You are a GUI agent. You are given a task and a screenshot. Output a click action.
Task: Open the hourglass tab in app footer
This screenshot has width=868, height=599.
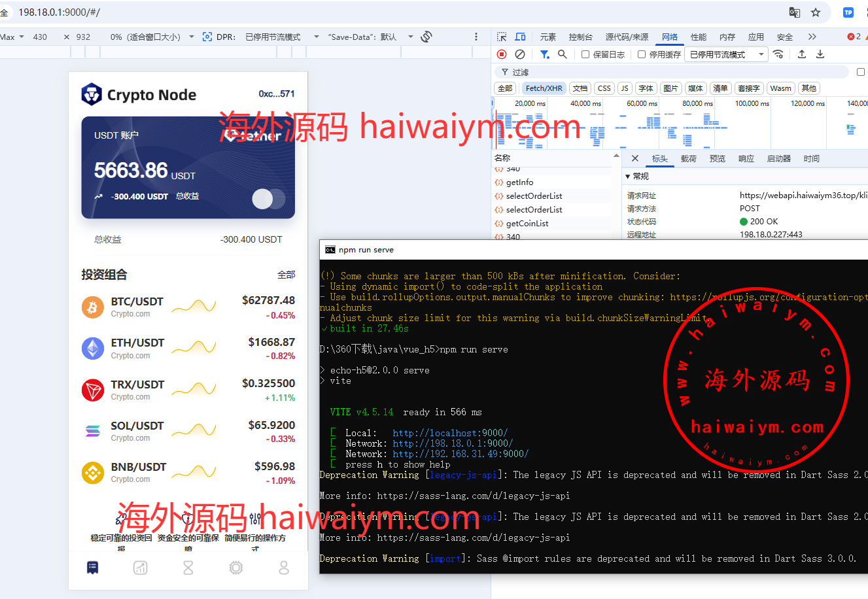tap(188, 568)
